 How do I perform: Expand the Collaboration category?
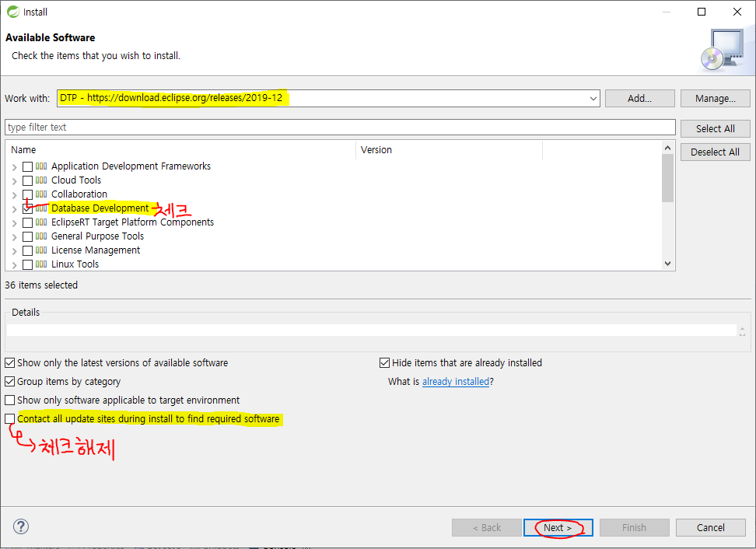click(x=15, y=195)
